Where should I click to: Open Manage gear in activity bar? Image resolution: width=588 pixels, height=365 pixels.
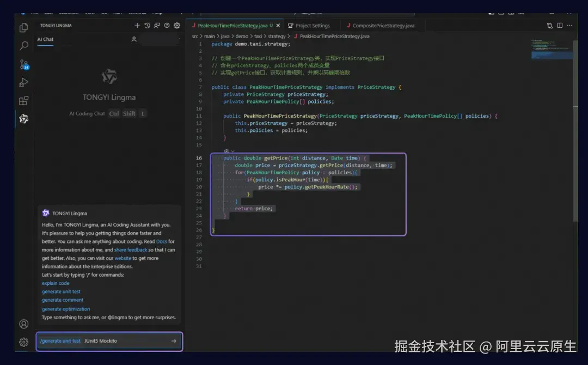23,342
